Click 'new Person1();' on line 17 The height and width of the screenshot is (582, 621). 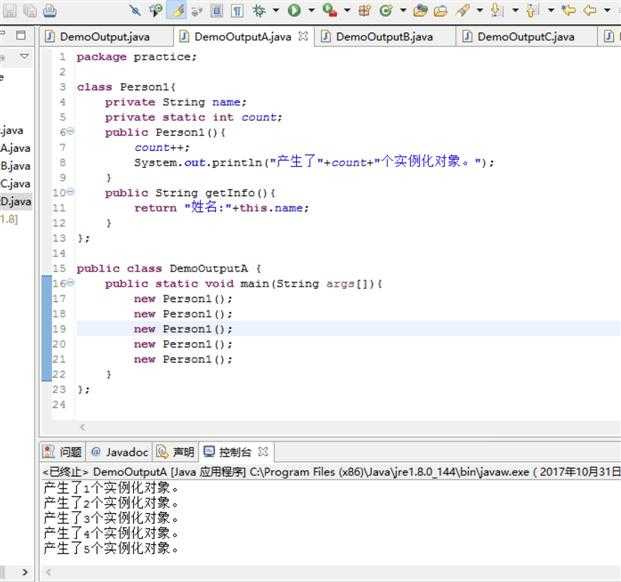click(x=183, y=299)
